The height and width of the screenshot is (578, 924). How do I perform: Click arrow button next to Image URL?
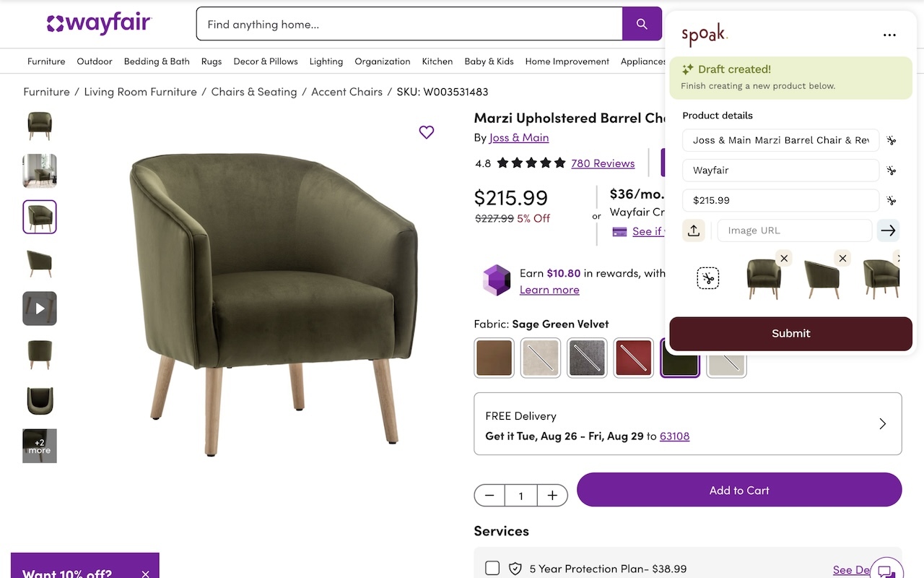click(x=888, y=230)
